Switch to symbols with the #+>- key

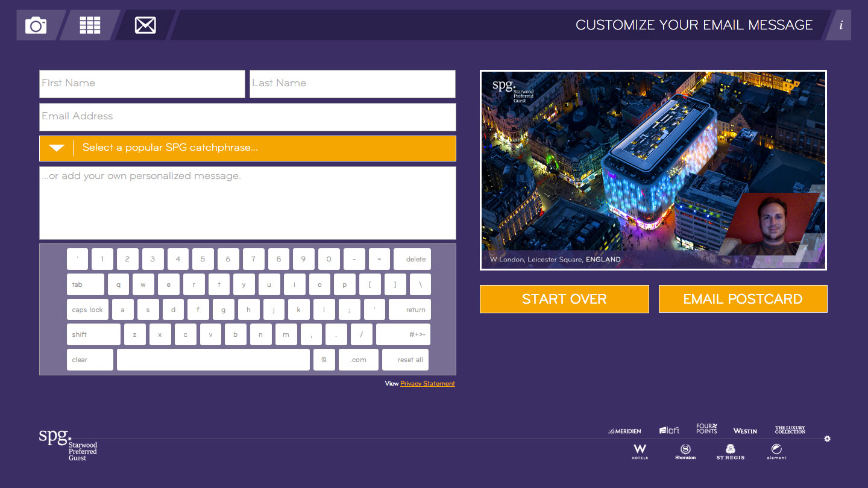403,334
